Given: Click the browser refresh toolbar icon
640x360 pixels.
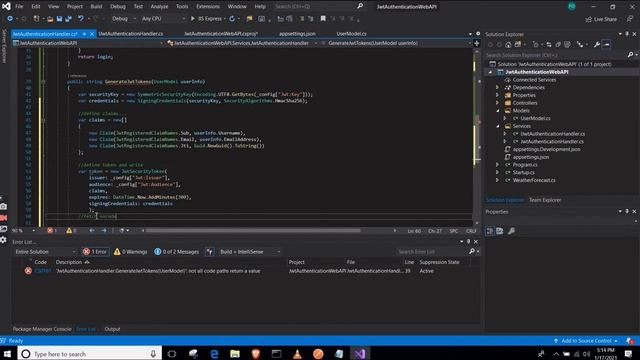Looking at the screenshot, I should point(232,19).
